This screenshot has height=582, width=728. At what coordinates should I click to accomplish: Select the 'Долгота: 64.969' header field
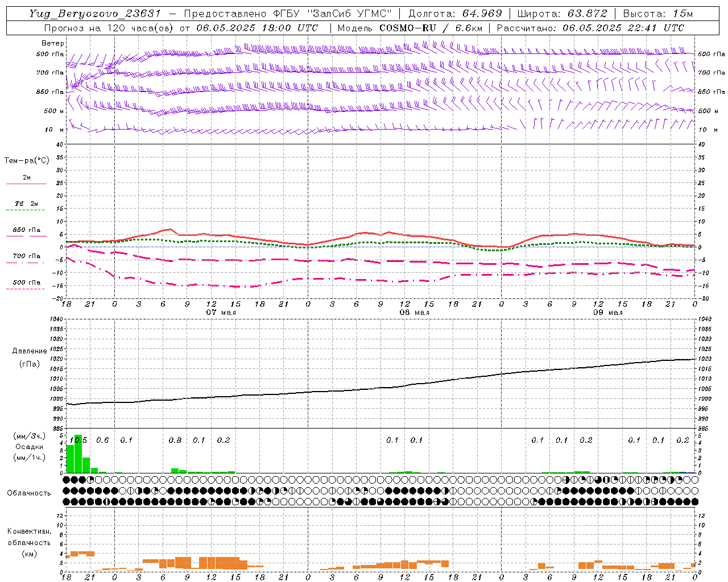455,14
